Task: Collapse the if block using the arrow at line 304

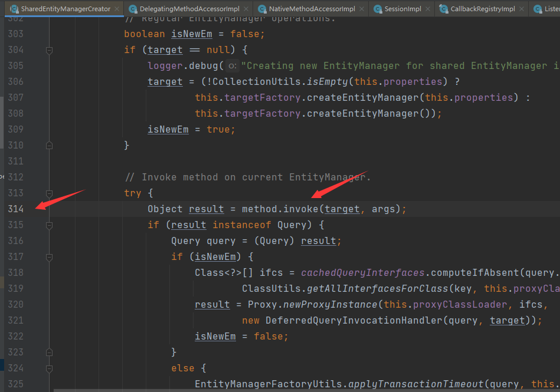Action: pos(49,50)
